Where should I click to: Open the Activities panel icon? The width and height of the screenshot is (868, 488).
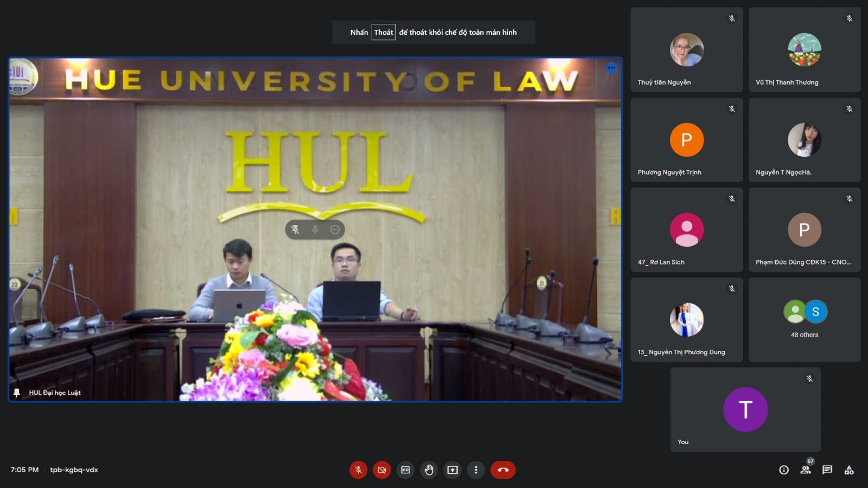[849, 470]
